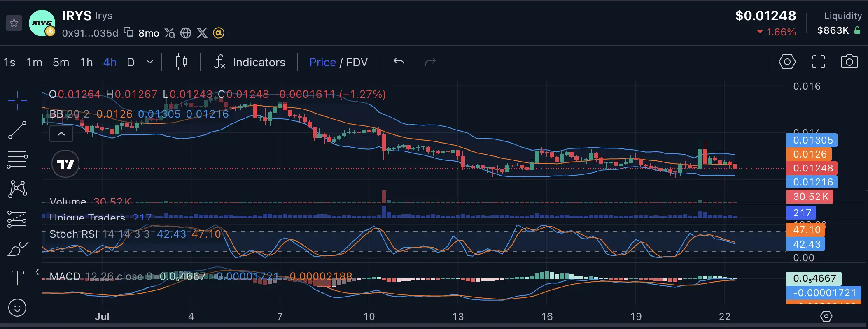This screenshot has height=329, width=868.
Task: Enter fullscreen chart mode
Action: coord(819,62)
